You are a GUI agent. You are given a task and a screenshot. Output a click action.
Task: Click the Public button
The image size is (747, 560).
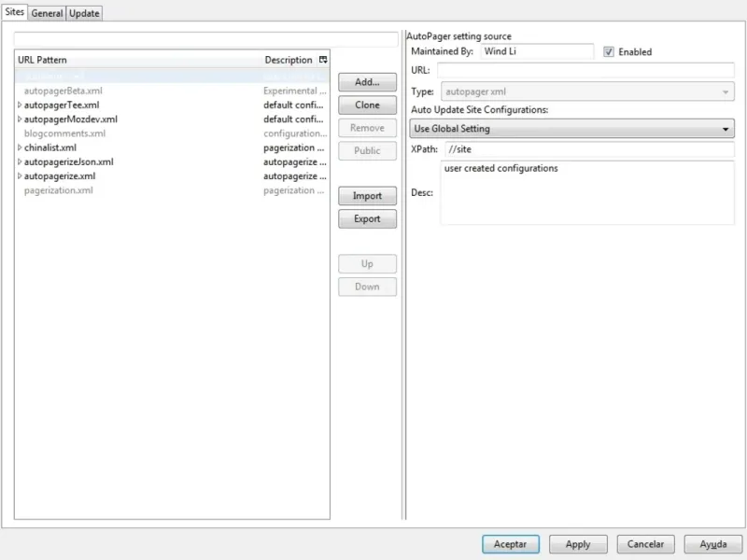tap(367, 150)
